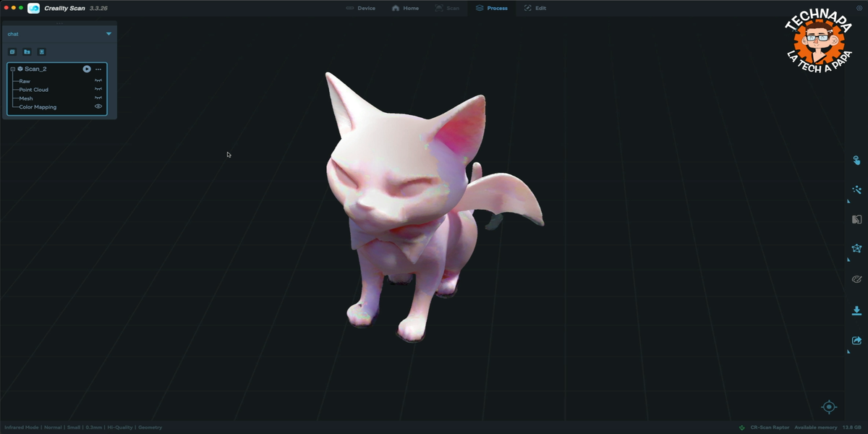Click the Scan_2 cube icon
The height and width of the screenshot is (434, 868).
point(20,69)
